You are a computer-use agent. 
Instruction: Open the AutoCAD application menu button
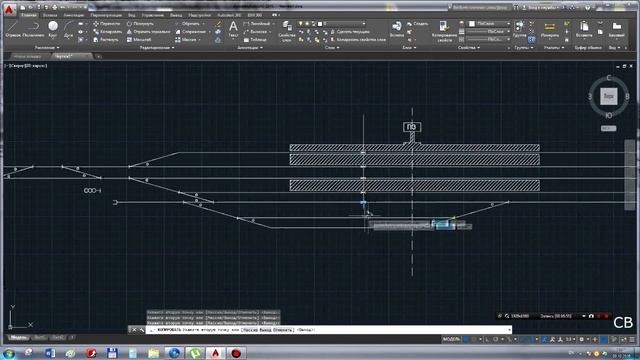(9, 10)
